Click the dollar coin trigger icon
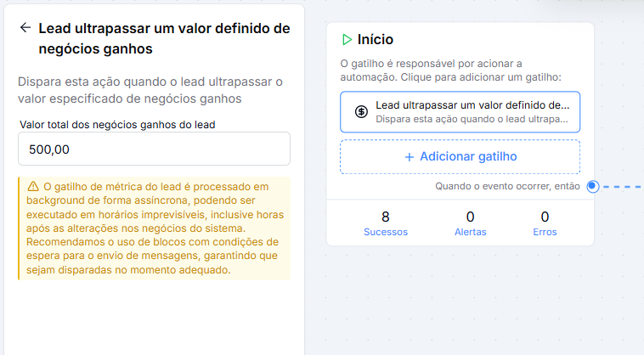The height and width of the screenshot is (355, 644). coord(361,111)
